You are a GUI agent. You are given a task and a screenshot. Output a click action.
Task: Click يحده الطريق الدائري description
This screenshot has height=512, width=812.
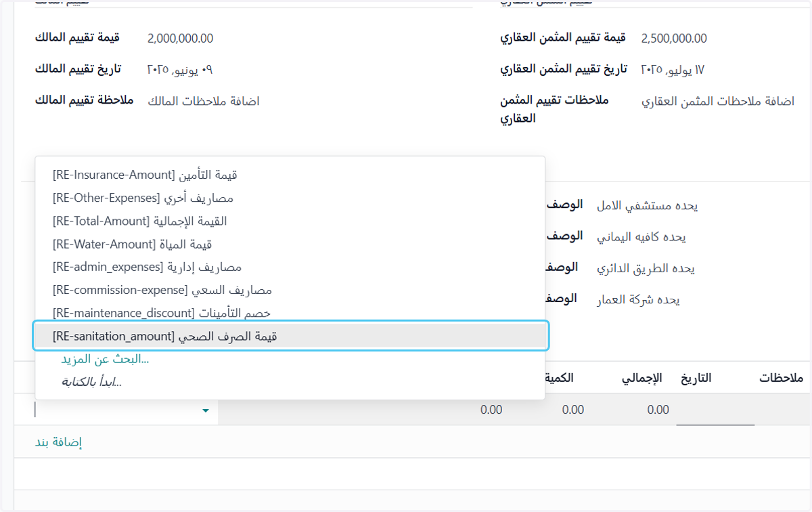tap(646, 268)
